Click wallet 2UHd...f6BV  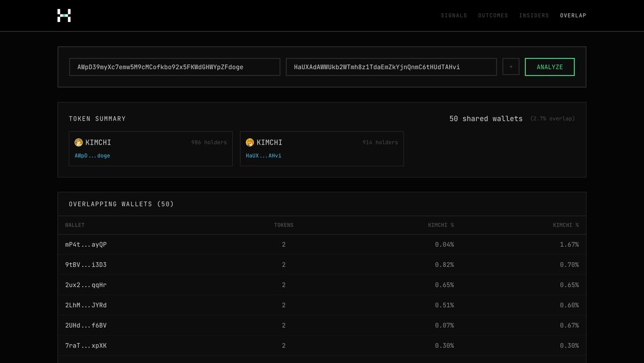click(x=86, y=325)
